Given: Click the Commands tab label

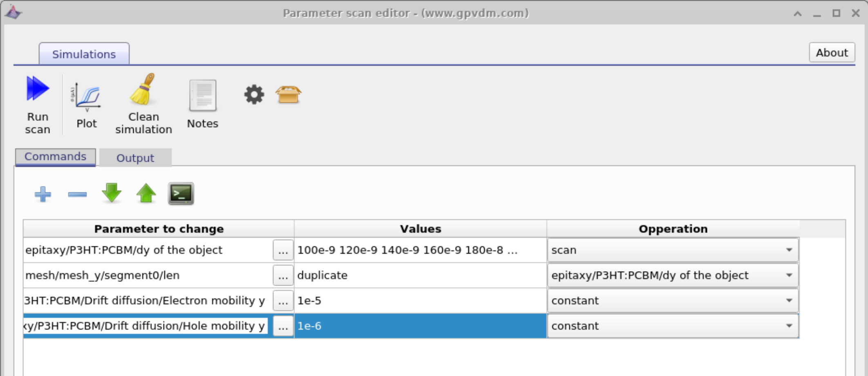Looking at the screenshot, I should 56,156.
